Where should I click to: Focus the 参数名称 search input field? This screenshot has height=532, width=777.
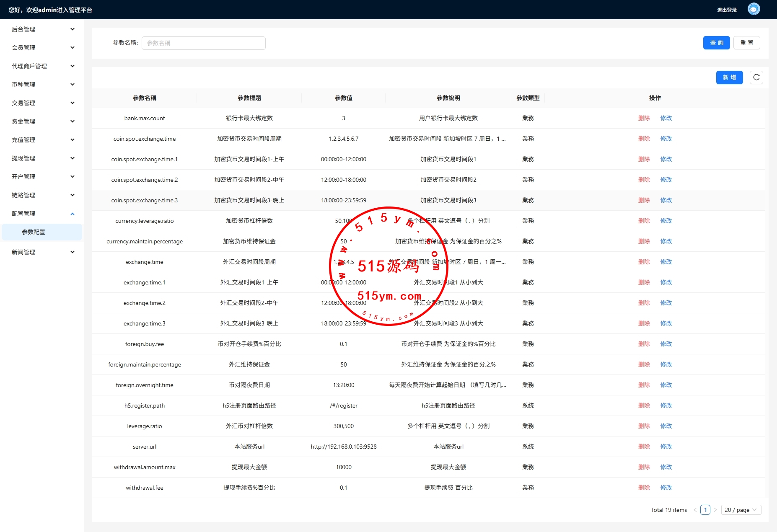pos(203,43)
